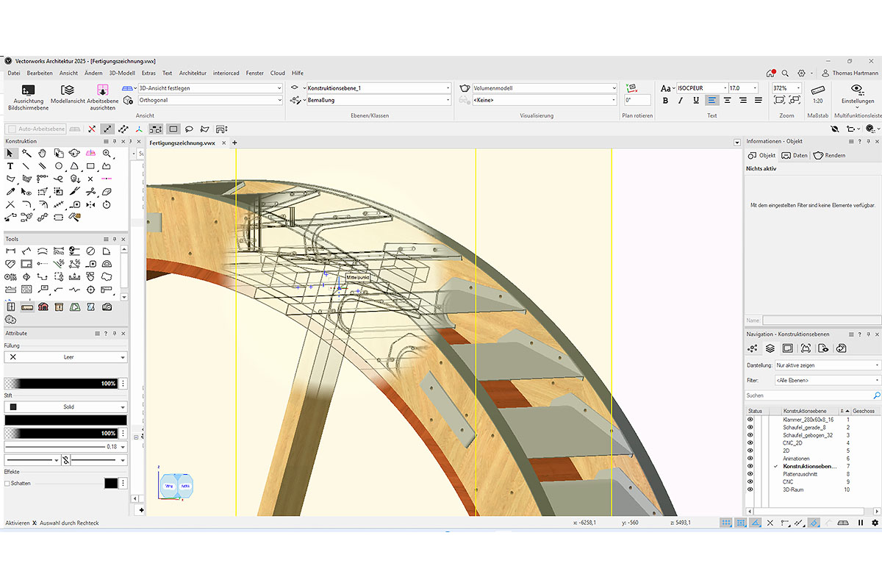882x588 pixels.
Task: Select the Text tool in Konstruktion palette
Action: (10, 166)
